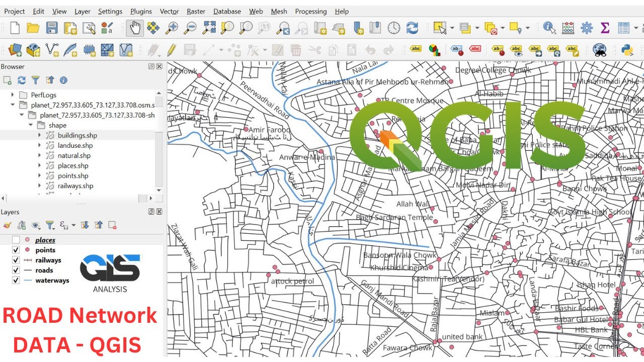644x362 pixels.
Task: Create a new project with the blank page icon
Action: tap(15, 28)
